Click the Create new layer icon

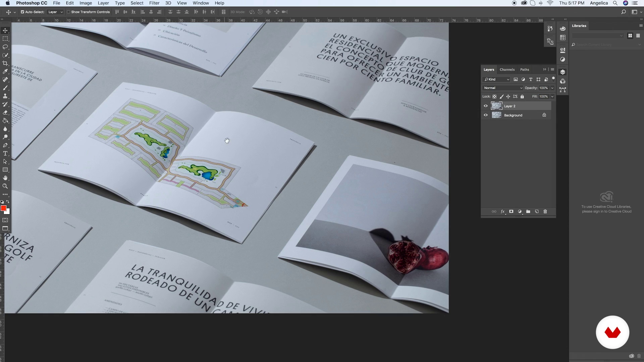[537, 212]
